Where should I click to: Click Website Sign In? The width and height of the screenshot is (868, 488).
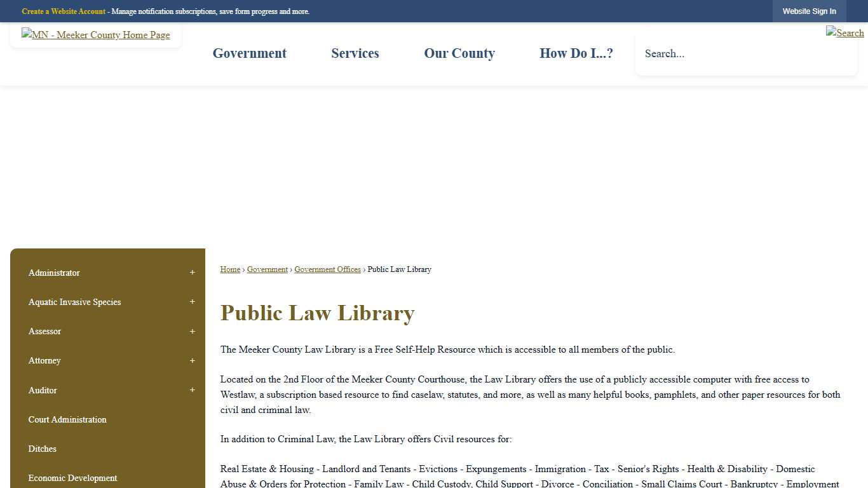[x=809, y=11]
